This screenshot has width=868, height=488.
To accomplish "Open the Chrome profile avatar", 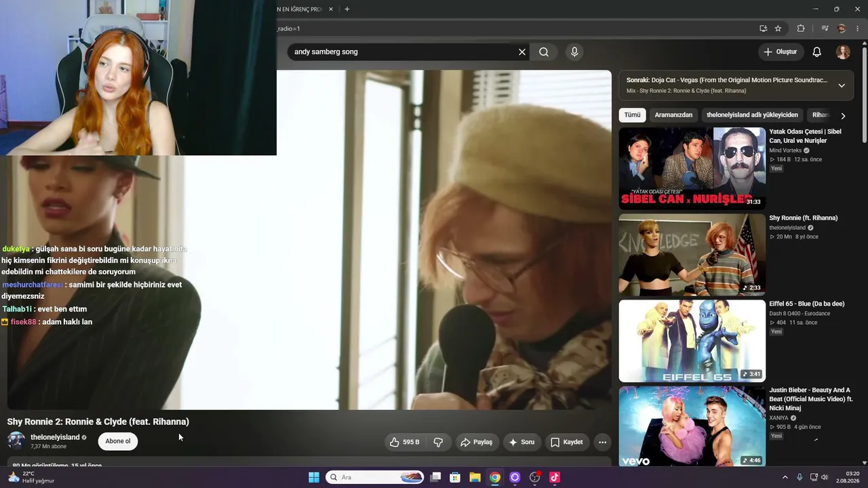I will coord(842,28).
